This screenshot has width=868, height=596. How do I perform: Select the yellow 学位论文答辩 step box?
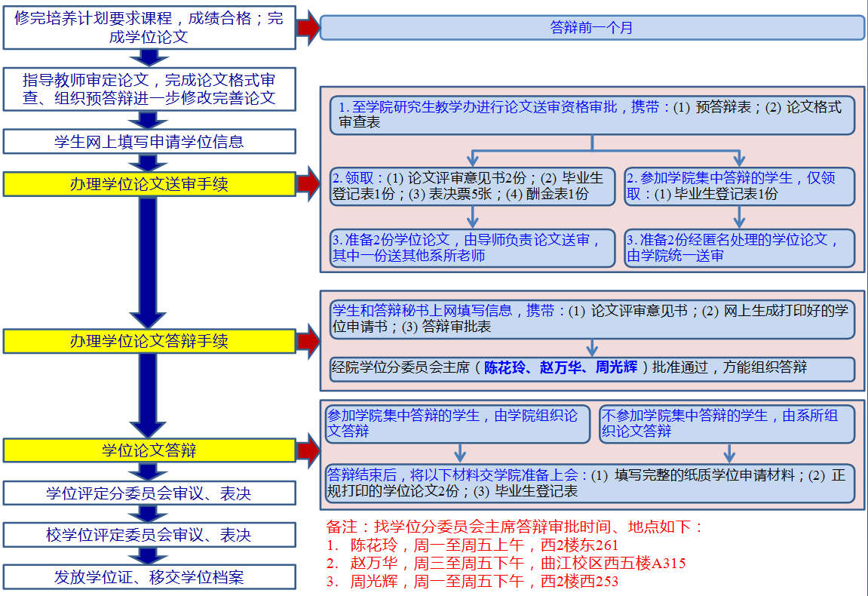coord(149,451)
